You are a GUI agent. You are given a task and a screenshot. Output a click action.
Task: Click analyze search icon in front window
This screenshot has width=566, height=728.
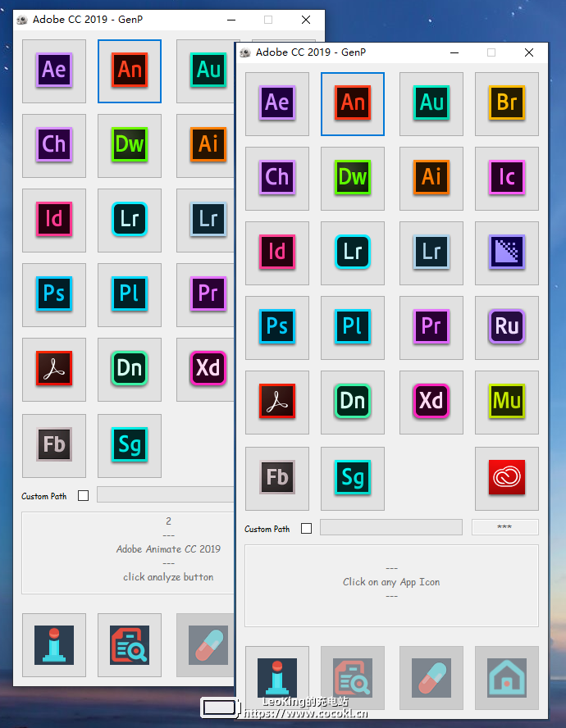pyautogui.click(x=352, y=678)
